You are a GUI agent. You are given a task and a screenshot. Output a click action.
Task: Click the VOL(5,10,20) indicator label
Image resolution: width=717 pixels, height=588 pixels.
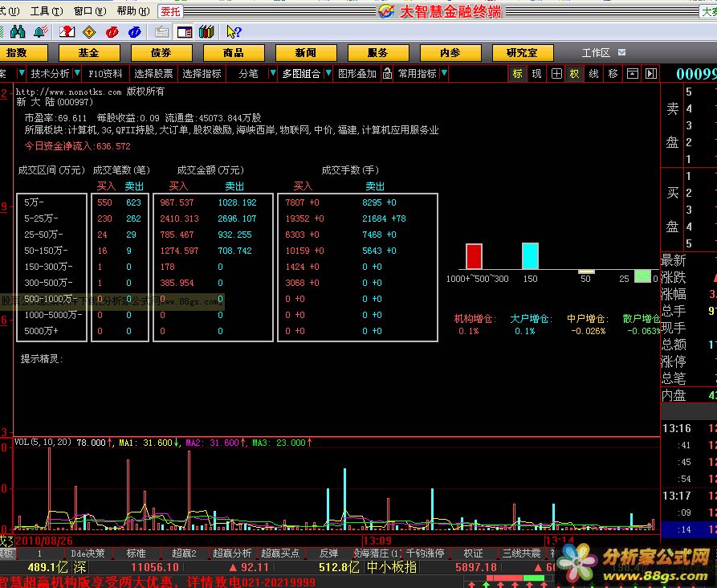pyautogui.click(x=43, y=442)
